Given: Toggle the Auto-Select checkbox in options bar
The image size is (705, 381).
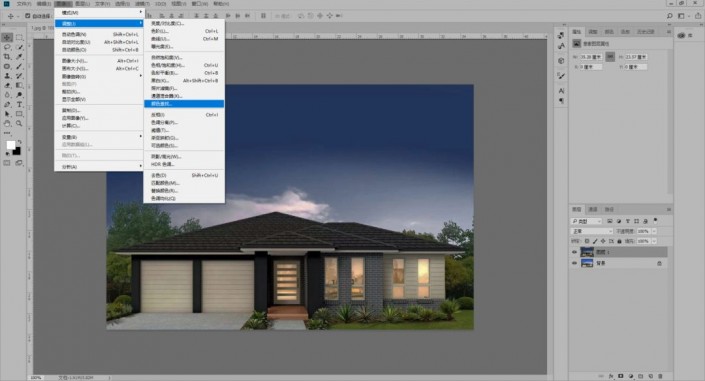Looking at the screenshot, I should [27, 16].
